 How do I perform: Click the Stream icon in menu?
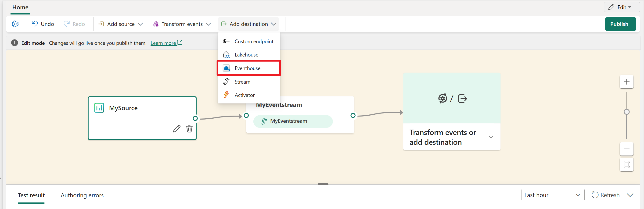[x=227, y=82]
